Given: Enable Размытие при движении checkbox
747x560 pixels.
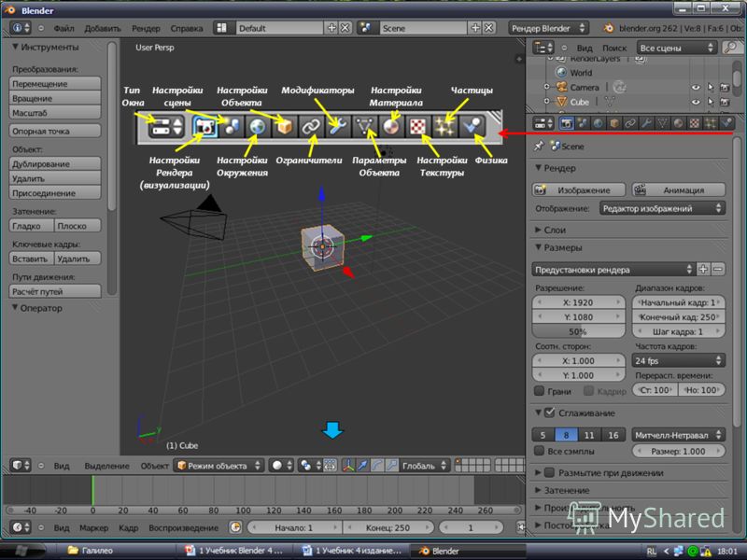Looking at the screenshot, I should coord(549,472).
